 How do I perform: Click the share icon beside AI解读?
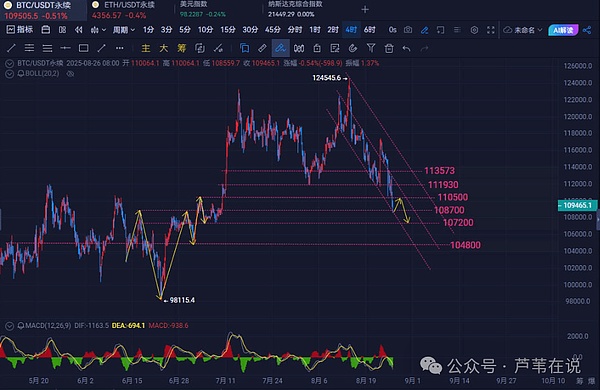(x=587, y=30)
